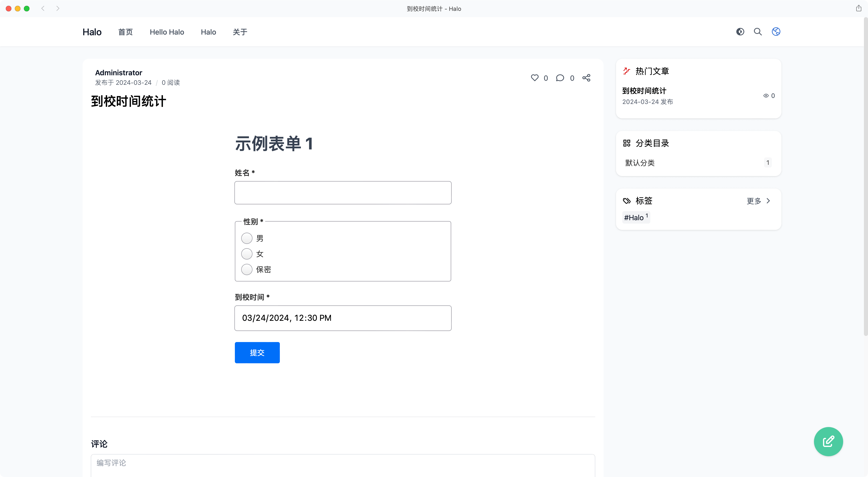Click the trending icon beside 热门文章
The height and width of the screenshot is (477, 868).
[x=626, y=71]
